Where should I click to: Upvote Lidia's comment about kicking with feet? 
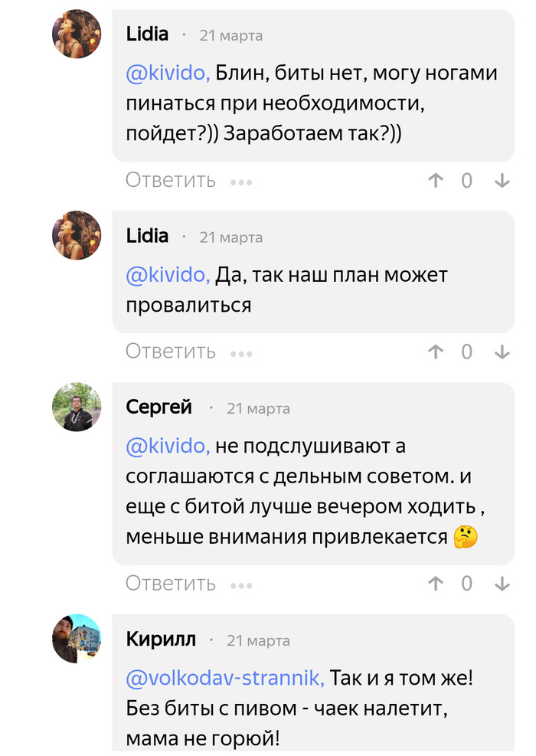tap(436, 181)
